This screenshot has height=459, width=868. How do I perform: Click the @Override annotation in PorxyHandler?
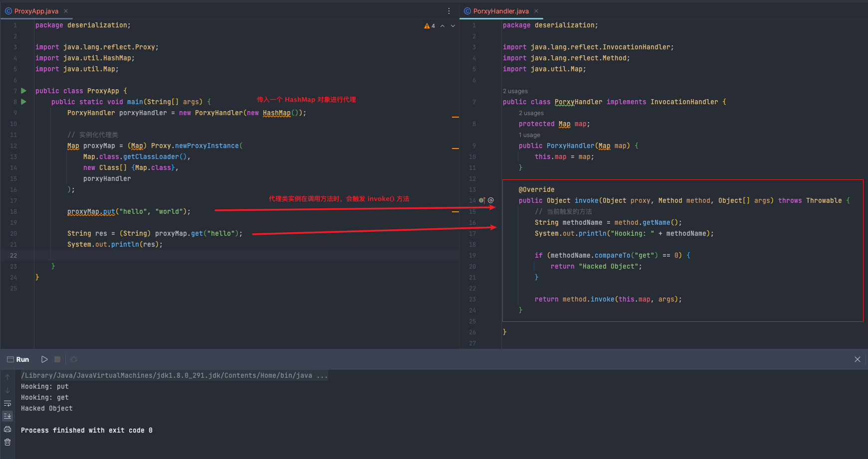[537, 190]
